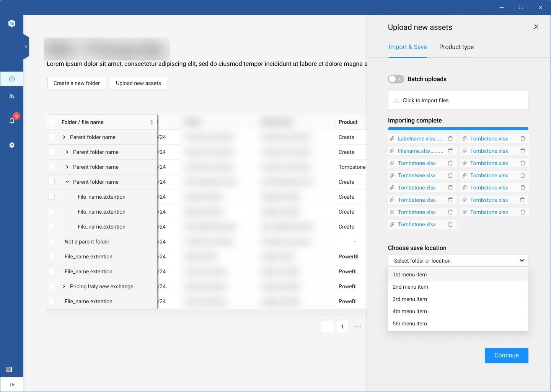Open notifications bell with red badge
This screenshot has height=392, width=551.
point(12,121)
